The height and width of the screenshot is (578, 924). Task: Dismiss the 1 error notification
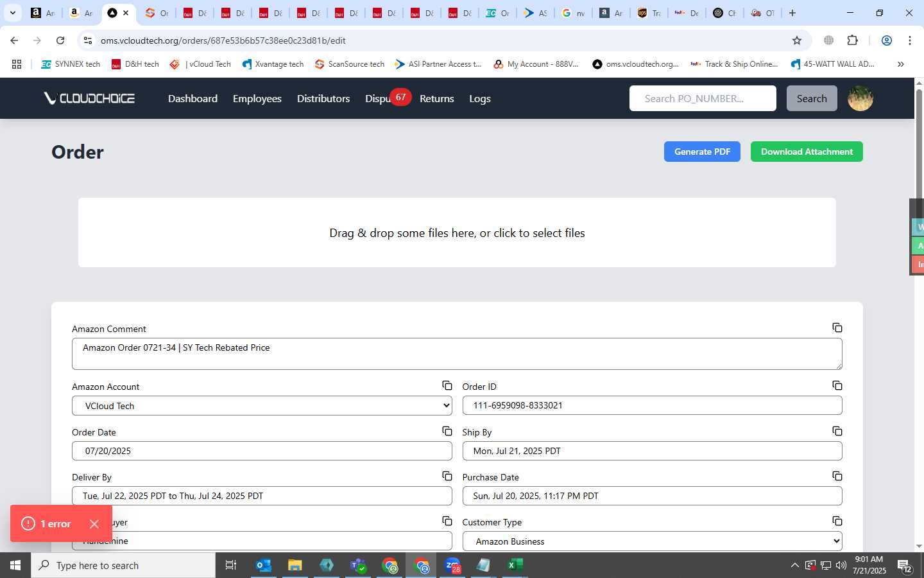pyautogui.click(x=94, y=524)
